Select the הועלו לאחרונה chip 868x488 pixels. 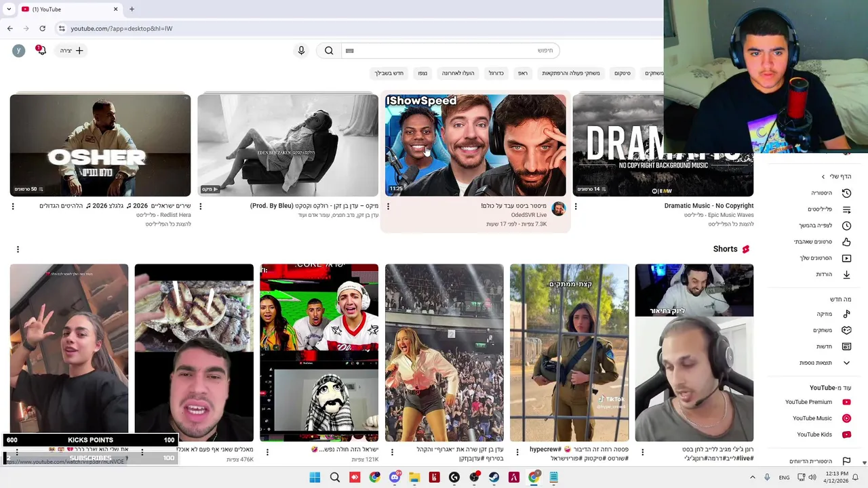pos(458,73)
